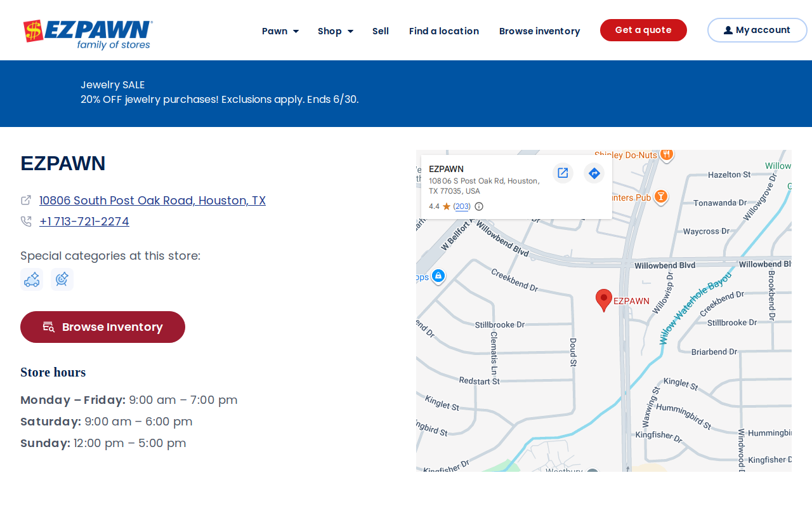Image resolution: width=812 pixels, height=508 pixels.
Task: Click the Get a quote button
Action: click(643, 30)
